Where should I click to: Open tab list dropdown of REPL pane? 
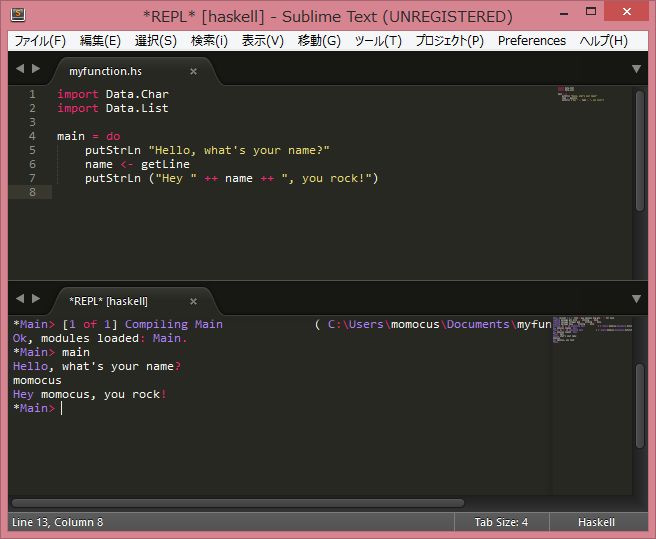[636, 299]
